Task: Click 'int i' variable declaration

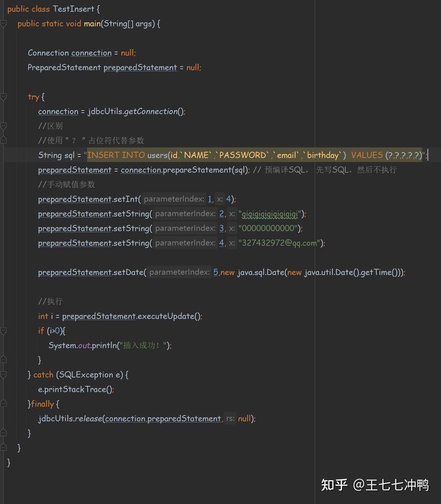Action: click(45, 316)
